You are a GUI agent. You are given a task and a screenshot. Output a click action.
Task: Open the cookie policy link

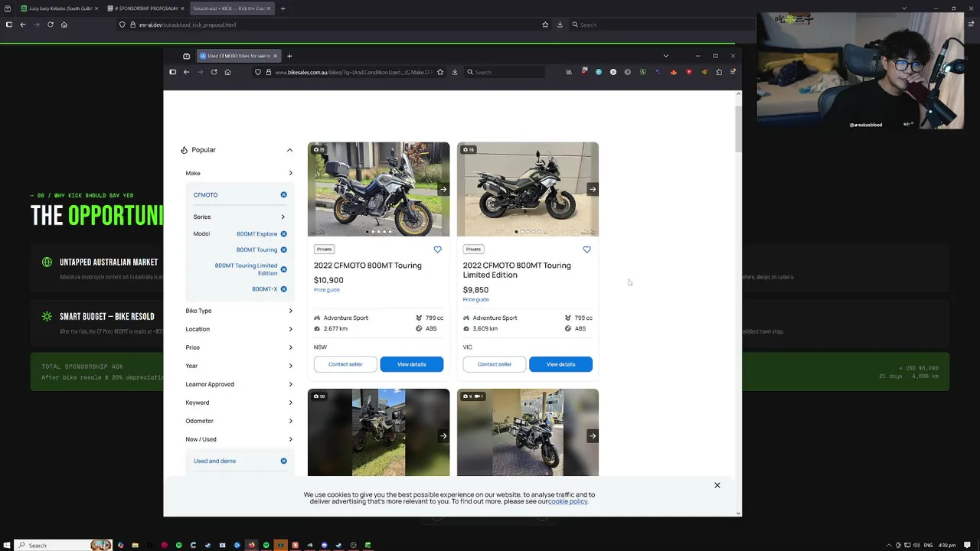(567, 501)
